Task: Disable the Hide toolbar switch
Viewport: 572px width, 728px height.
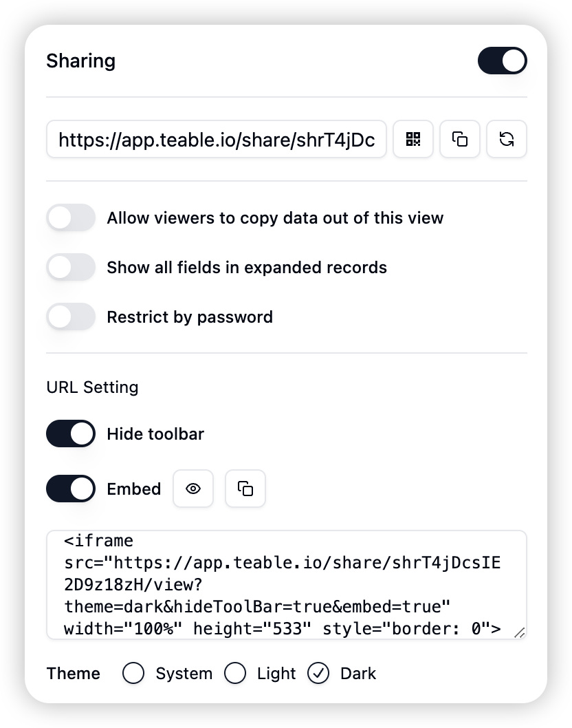Action: [71, 433]
